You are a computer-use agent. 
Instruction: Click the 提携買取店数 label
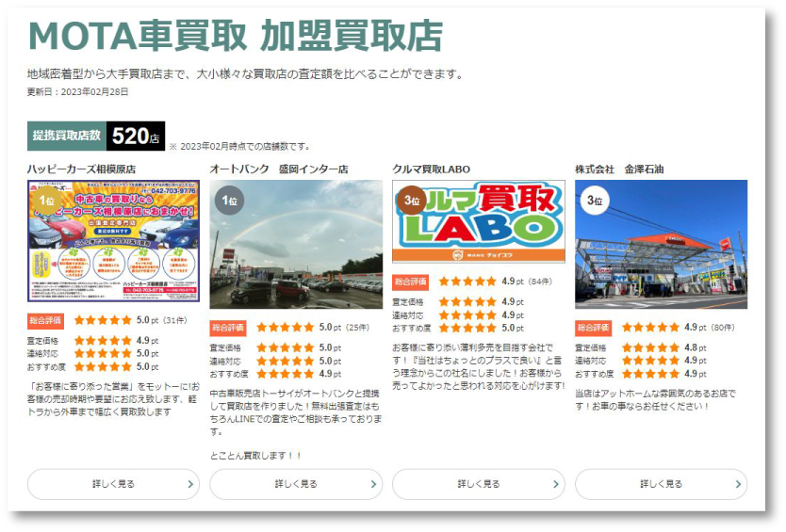click(67, 136)
